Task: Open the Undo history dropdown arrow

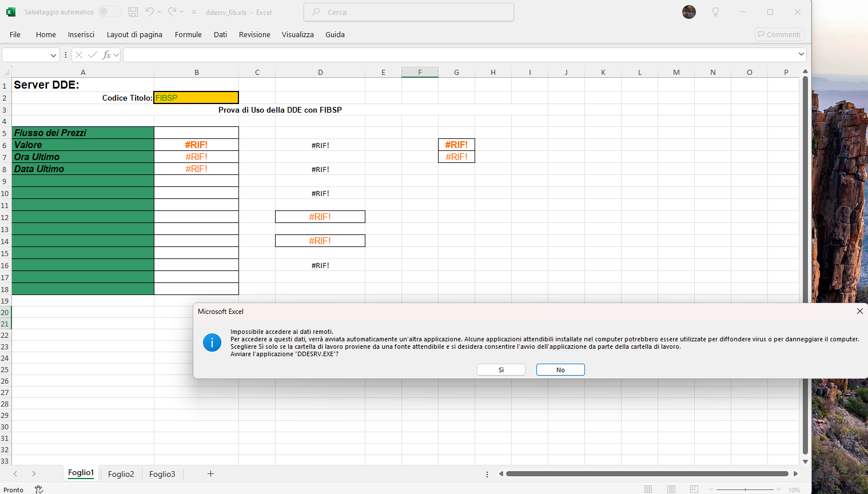Action: coord(160,12)
